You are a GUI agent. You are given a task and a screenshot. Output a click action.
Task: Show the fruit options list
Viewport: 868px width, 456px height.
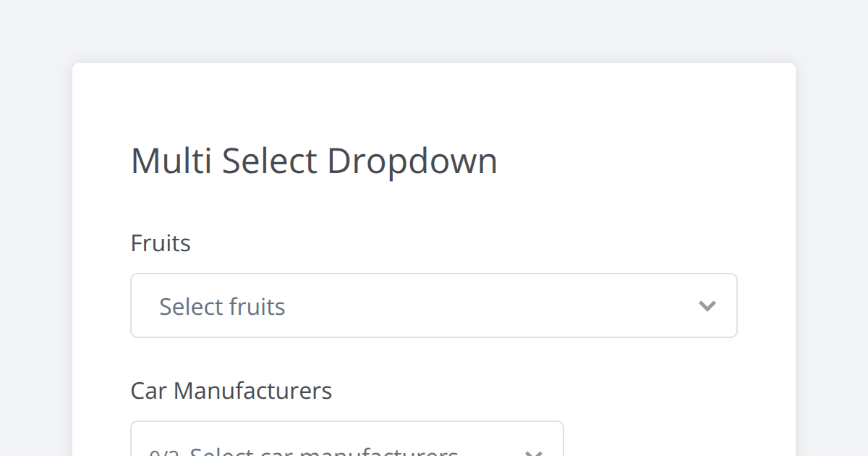(433, 305)
